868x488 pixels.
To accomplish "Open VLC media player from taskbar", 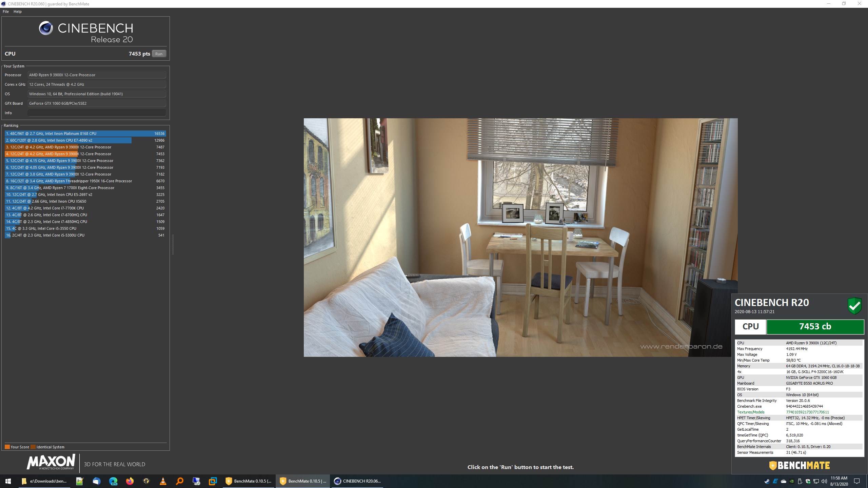I will pos(163,481).
